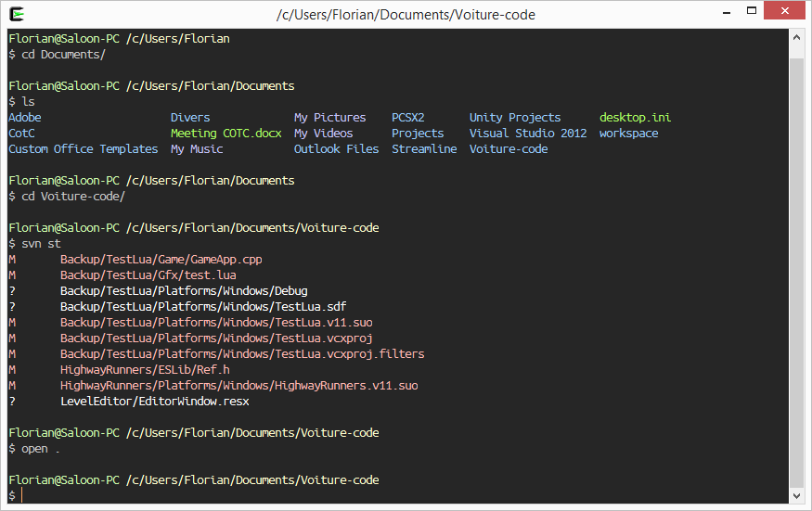
Task: Click the vertical scrollbar thumb
Action: (797, 269)
